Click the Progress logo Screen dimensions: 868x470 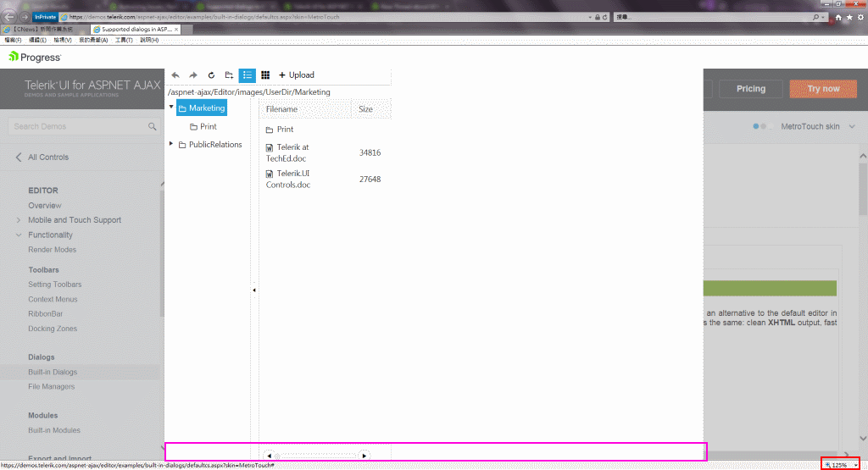(35, 57)
